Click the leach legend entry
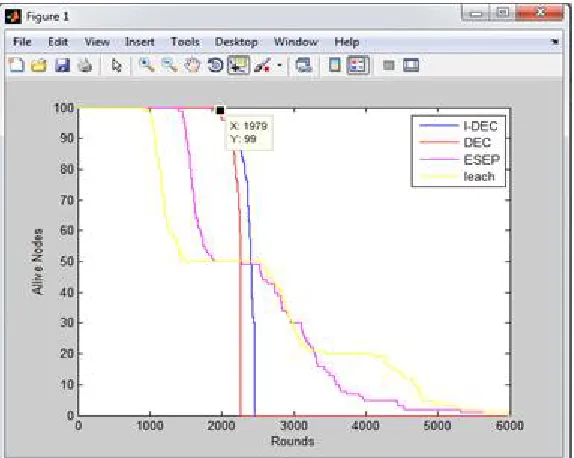Image resolution: width=574 pixels, height=458 pixels. tap(457, 176)
